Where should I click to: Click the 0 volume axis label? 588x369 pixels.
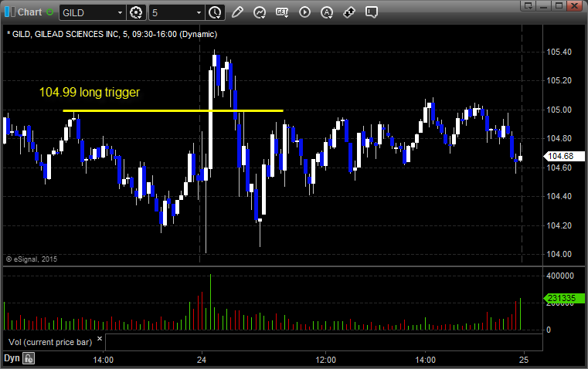549,330
